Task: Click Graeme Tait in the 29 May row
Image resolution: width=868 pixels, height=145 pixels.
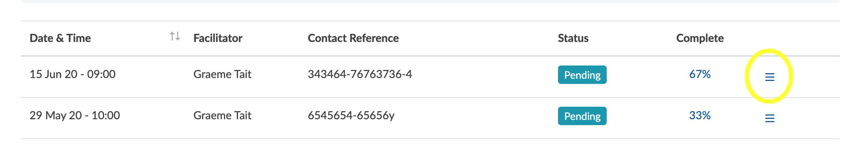Action: [x=222, y=115]
